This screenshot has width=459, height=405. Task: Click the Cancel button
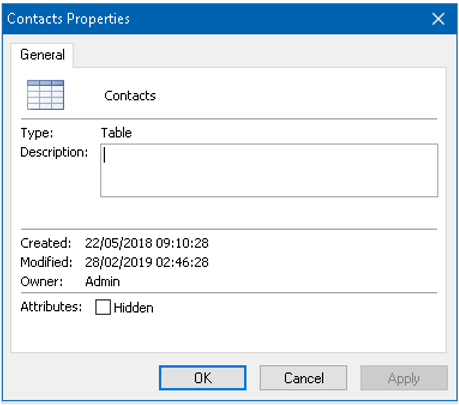pos(303,378)
